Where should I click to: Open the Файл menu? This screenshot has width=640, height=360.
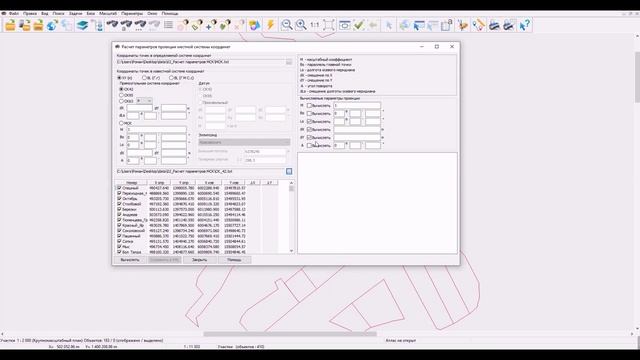tap(13, 13)
